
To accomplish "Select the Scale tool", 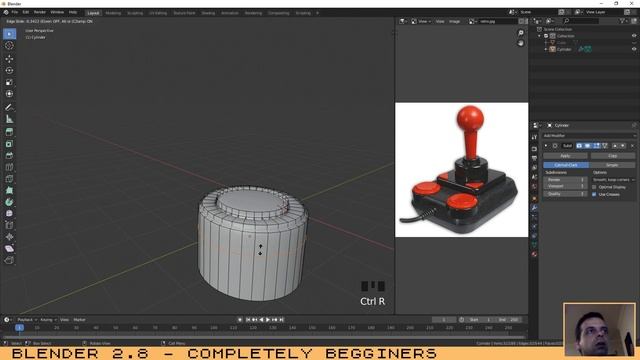I will tap(9, 82).
